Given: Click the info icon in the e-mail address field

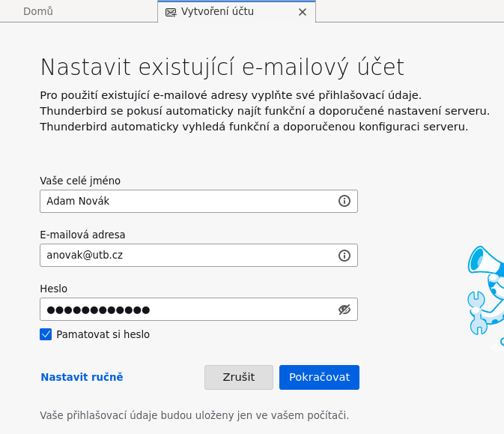Looking at the screenshot, I should 344,255.
